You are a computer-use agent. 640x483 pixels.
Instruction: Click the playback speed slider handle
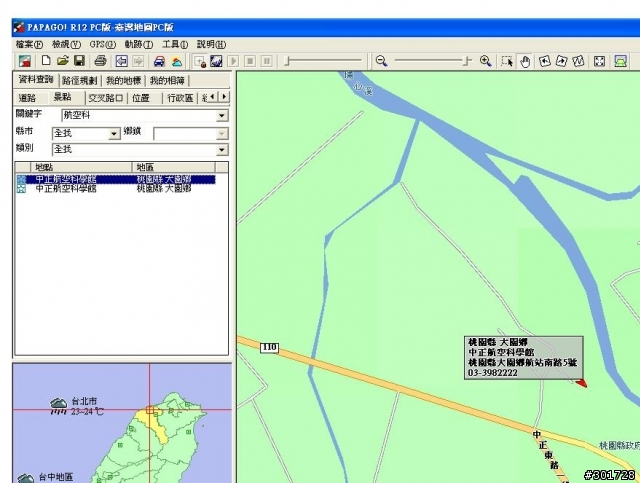[287, 61]
